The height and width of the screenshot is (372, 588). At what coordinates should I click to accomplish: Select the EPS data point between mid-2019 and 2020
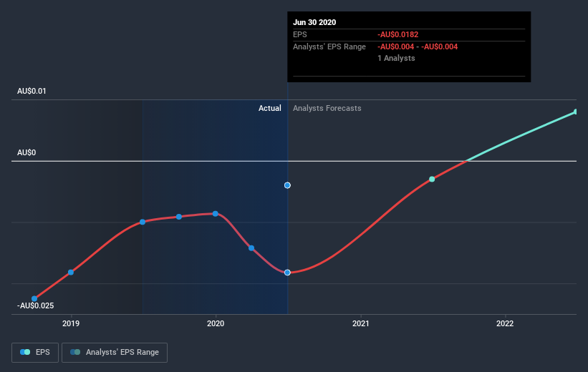(179, 217)
